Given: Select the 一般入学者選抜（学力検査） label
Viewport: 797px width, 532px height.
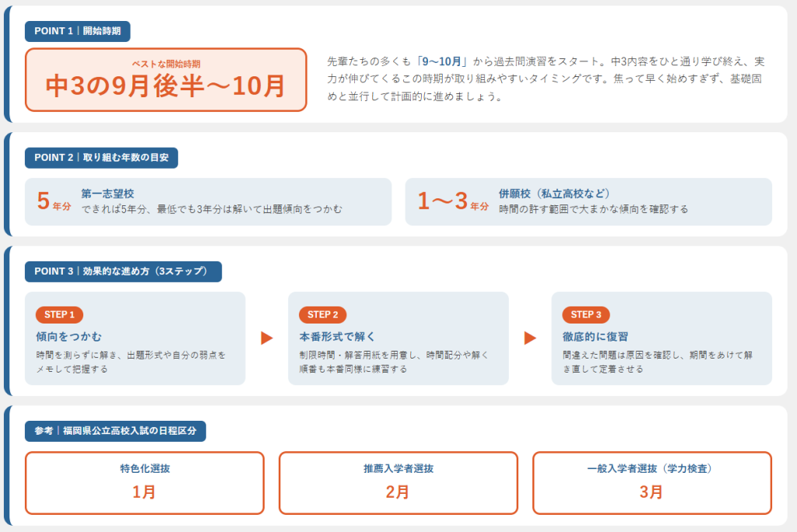Looking at the screenshot, I should [651, 468].
